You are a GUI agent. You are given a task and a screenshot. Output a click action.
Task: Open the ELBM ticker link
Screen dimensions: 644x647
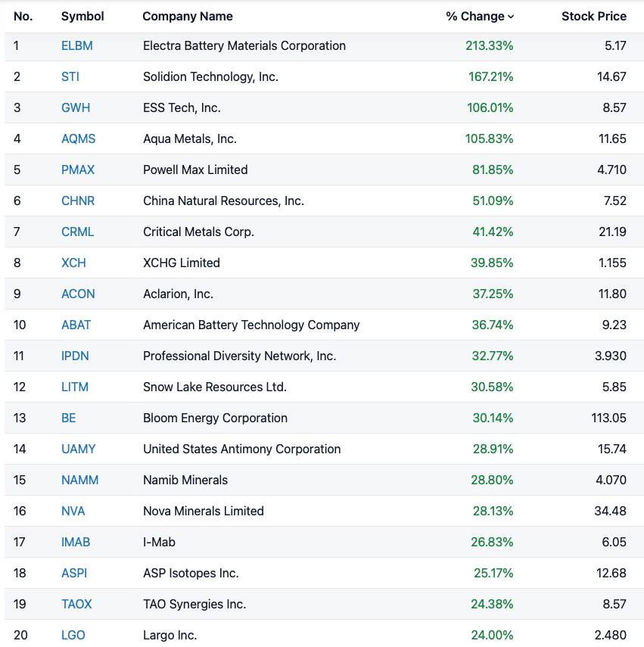tap(77, 45)
